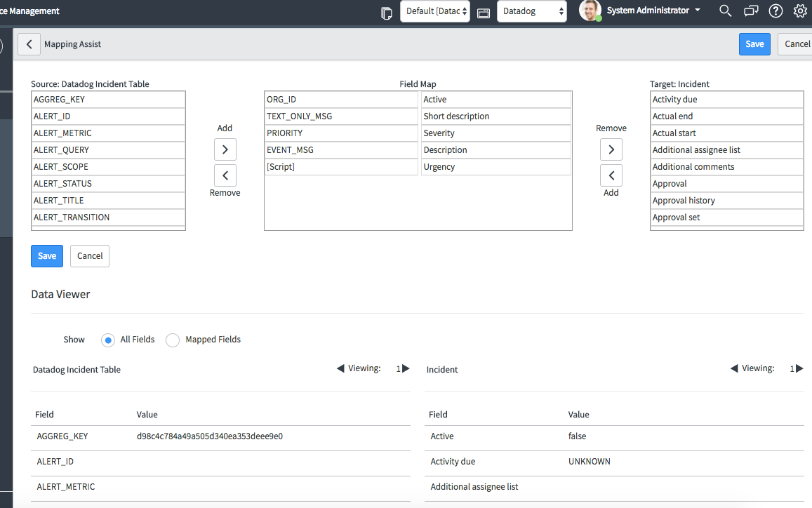Select the Mapped Fields radio button
This screenshot has width=812, height=508.
coord(173,340)
